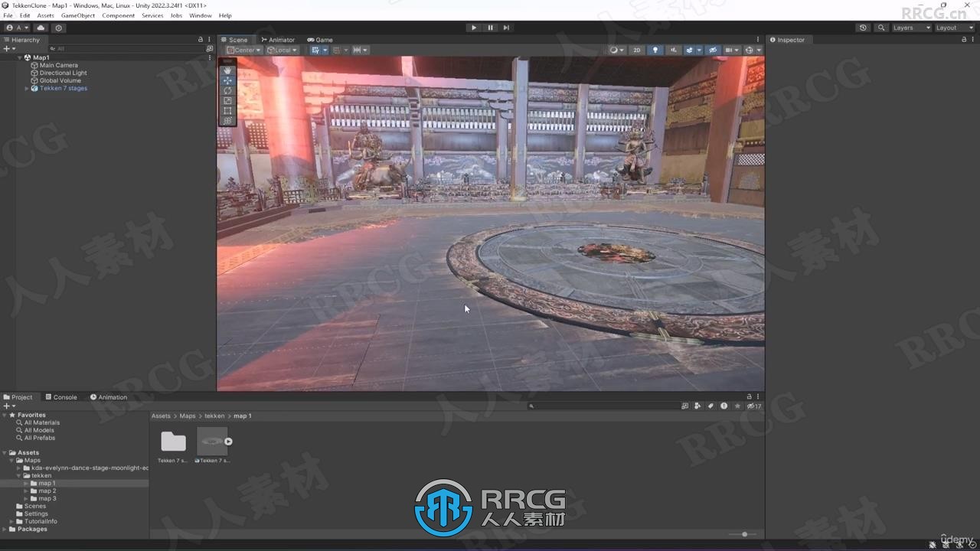Click the Step frame button

(506, 28)
